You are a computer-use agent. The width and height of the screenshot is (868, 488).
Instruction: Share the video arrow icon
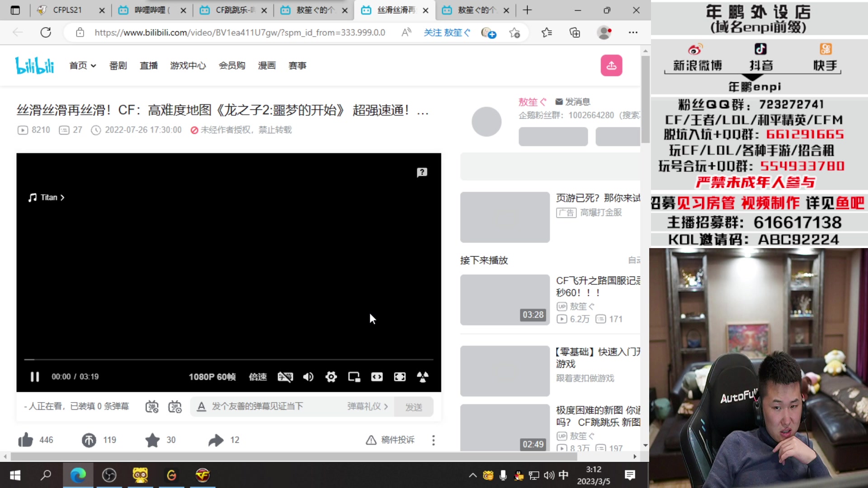[216, 440]
